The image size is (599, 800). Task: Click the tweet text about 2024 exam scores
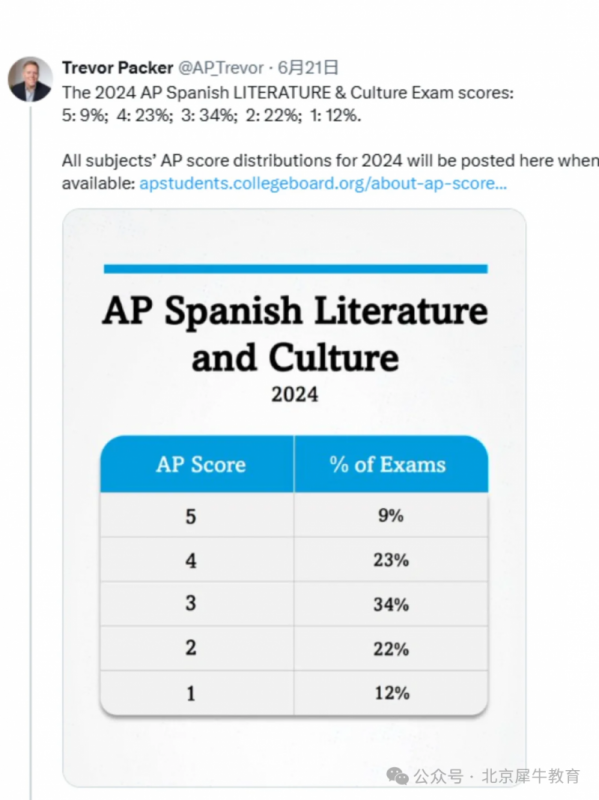(288, 104)
